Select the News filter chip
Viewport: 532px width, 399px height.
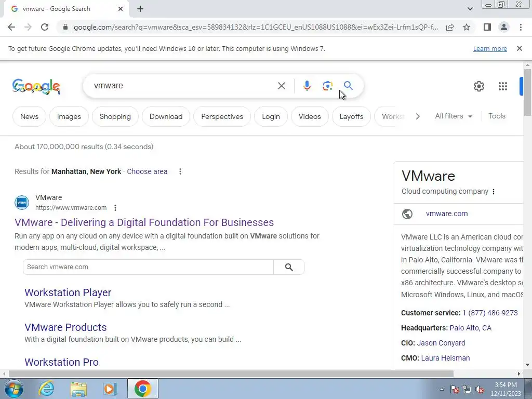[29, 116]
